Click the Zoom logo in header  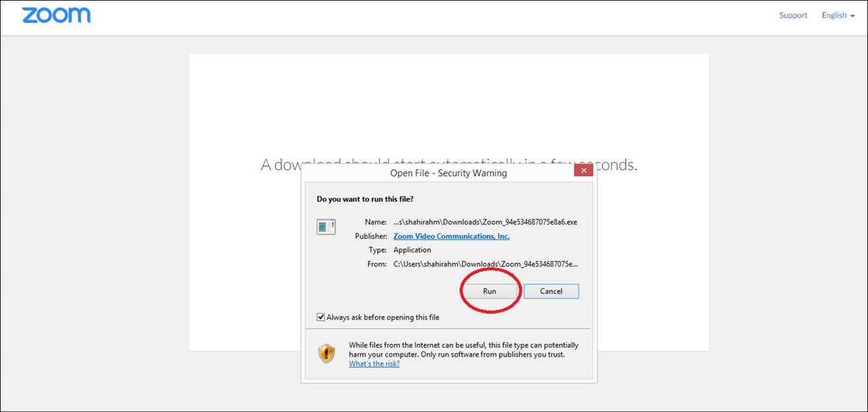56,16
